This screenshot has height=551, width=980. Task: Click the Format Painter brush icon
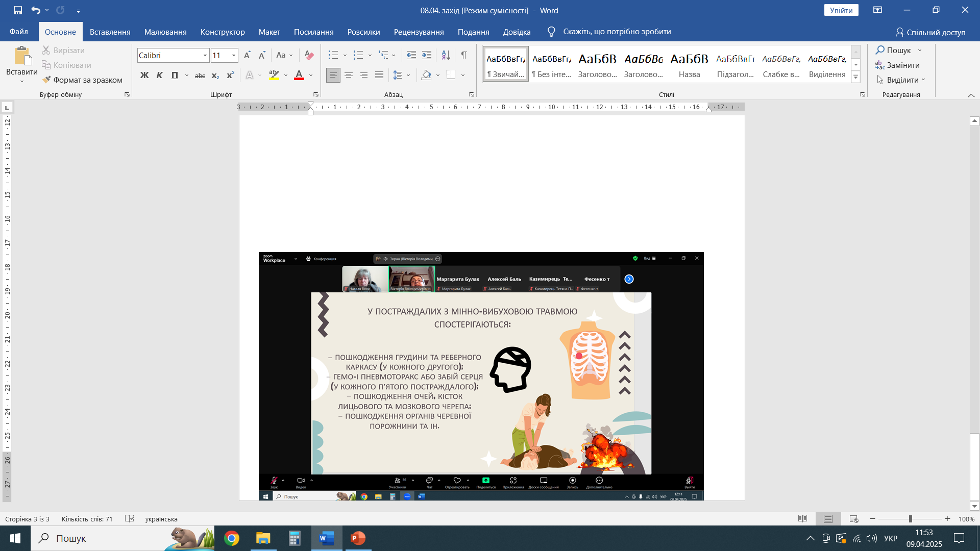click(46, 80)
